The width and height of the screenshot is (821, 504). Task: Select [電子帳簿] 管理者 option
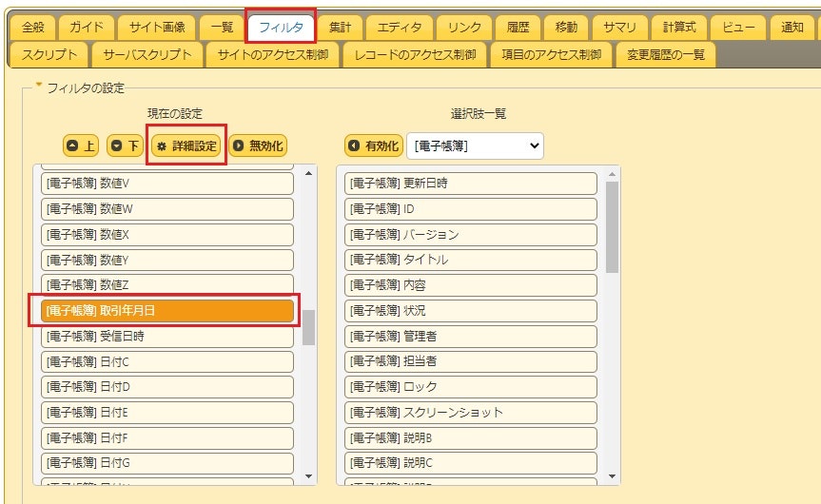[x=471, y=336]
